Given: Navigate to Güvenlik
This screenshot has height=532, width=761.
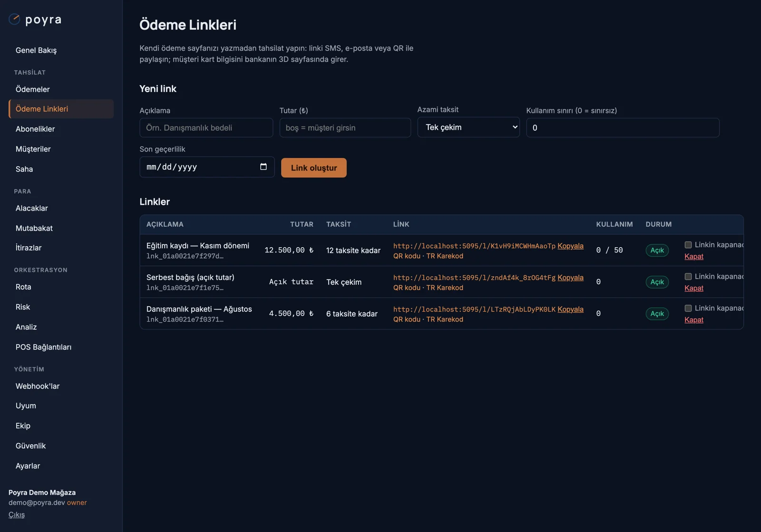Looking at the screenshot, I should (31, 446).
